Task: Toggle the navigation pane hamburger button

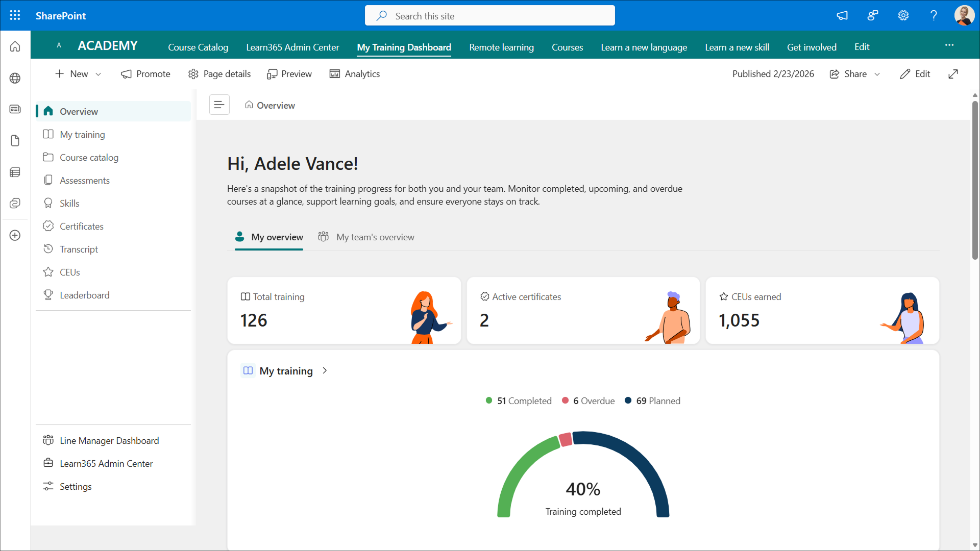Action: [219, 105]
